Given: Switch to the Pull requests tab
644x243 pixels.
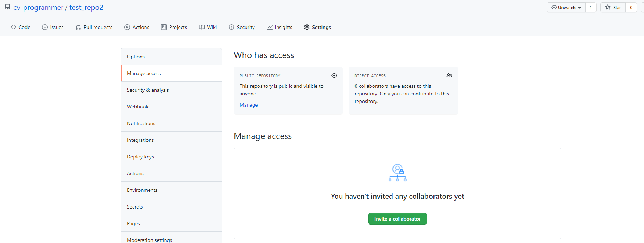Looking at the screenshot, I should click(x=94, y=27).
